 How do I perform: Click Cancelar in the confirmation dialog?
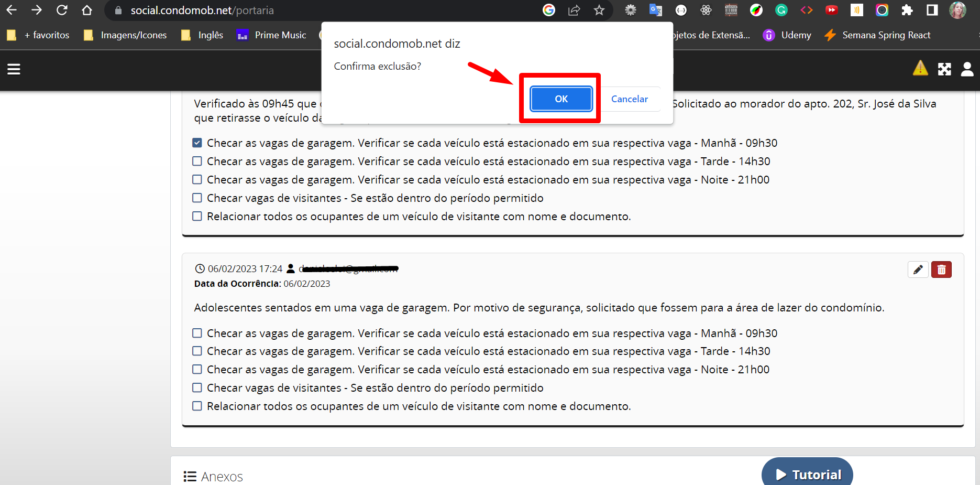coord(629,99)
